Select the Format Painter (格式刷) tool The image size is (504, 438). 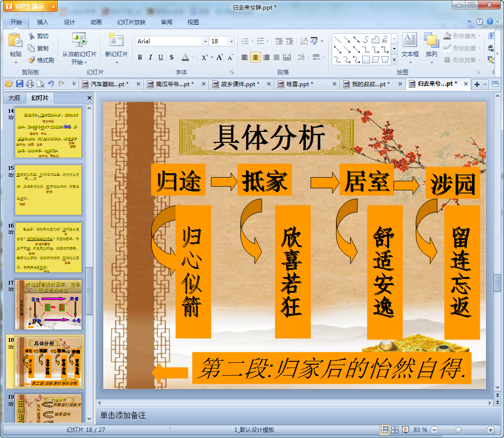[41, 60]
